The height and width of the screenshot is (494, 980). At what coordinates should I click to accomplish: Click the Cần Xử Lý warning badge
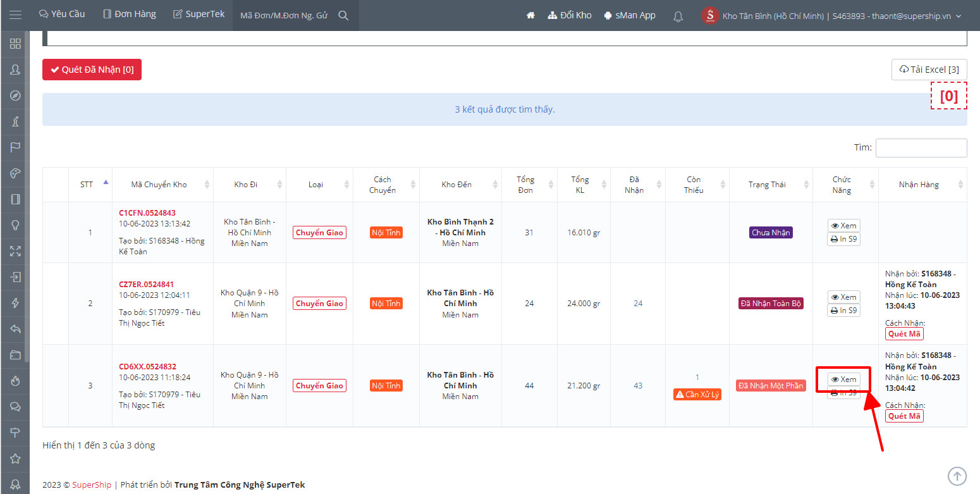(697, 395)
